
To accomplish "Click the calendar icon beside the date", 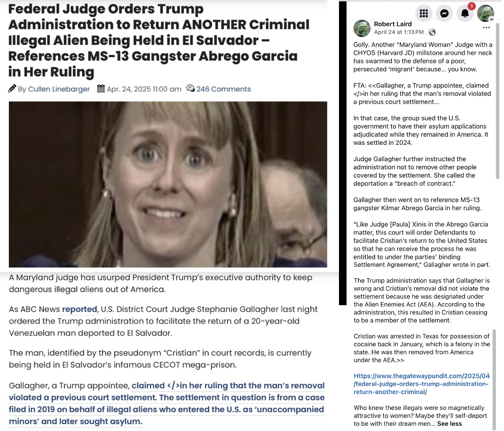I will (101, 88).
